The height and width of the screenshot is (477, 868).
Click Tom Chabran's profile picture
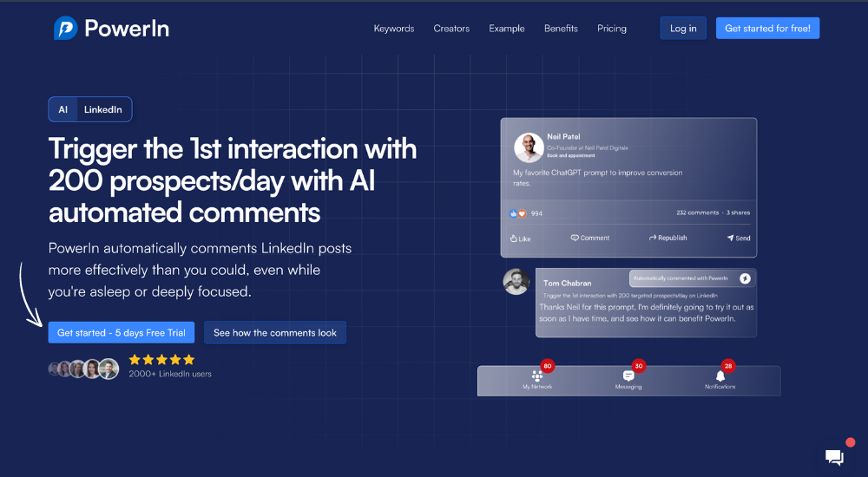click(x=516, y=282)
